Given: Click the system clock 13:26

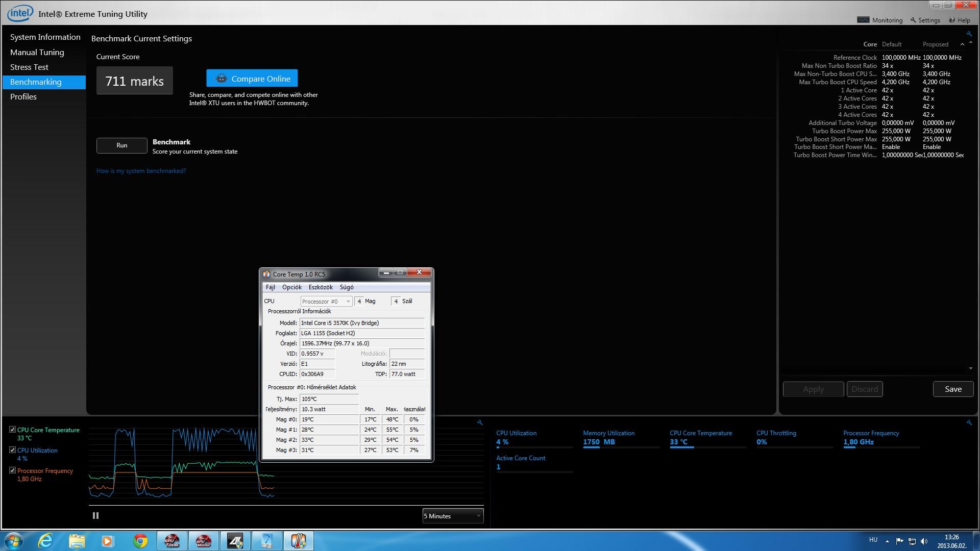Looking at the screenshot, I should click(x=952, y=537).
